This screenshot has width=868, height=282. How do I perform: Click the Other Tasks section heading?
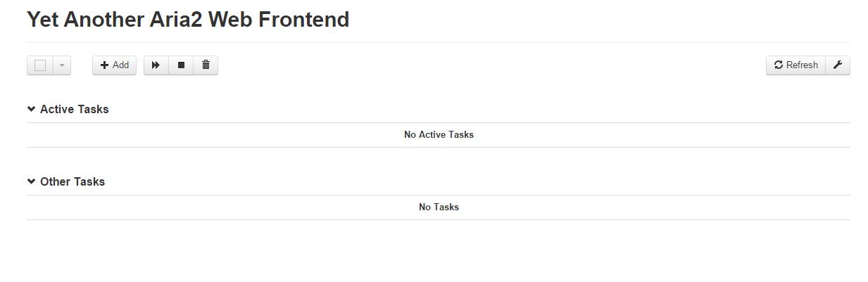pyautogui.click(x=73, y=181)
